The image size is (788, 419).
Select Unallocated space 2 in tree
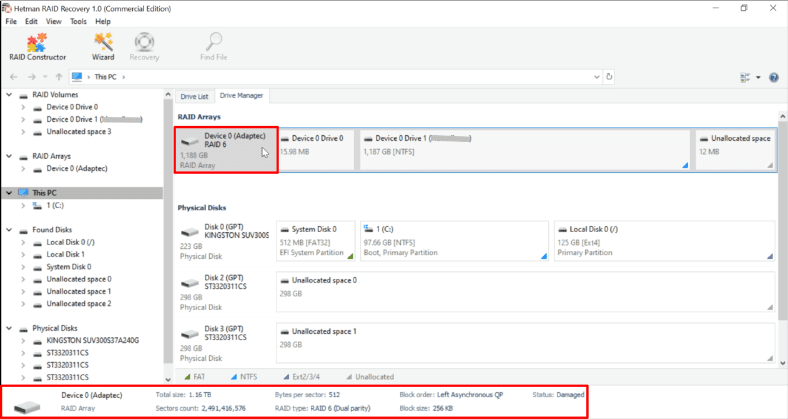[79, 303]
